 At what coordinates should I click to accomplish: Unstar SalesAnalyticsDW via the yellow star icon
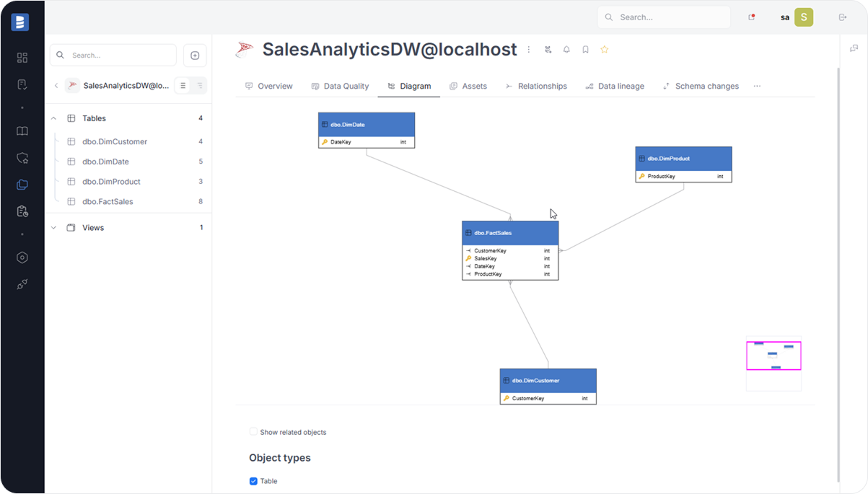(x=604, y=50)
